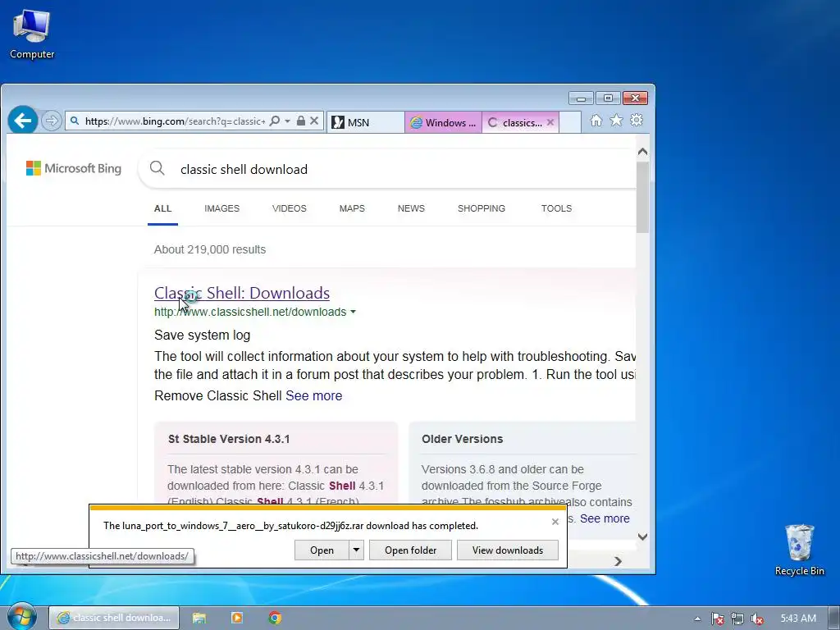Expand the Open button dropdown arrow

click(x=356, y=550)
